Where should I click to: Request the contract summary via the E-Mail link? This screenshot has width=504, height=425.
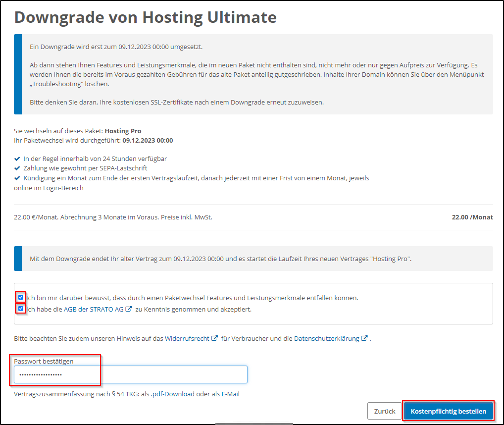[230, 394]
